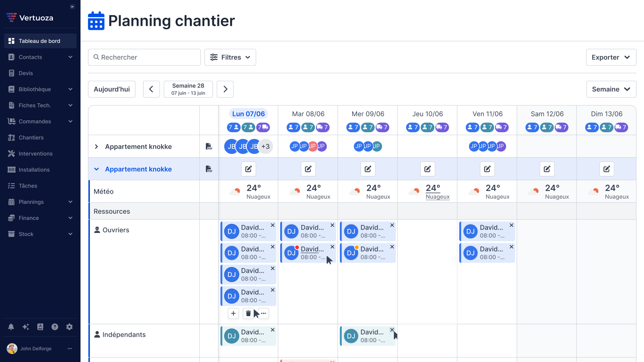644x362 pixels.
Task: Dismiss David's card on Mer 09/06
Action: 392,225
